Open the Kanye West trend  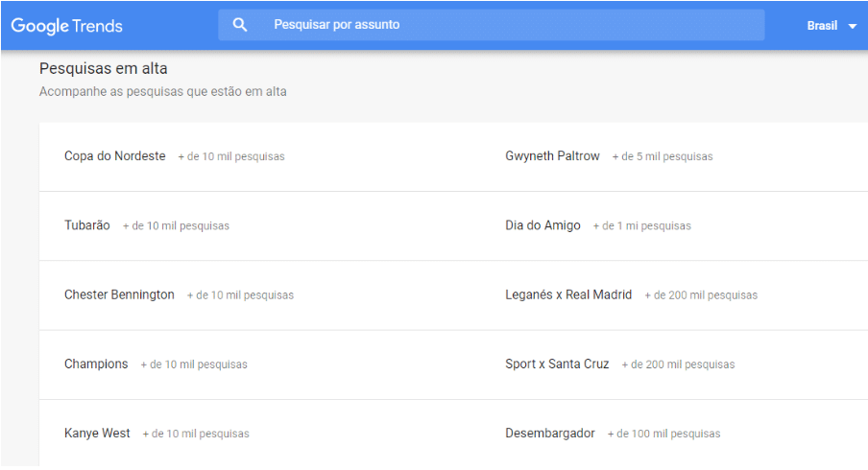[97, 433]
